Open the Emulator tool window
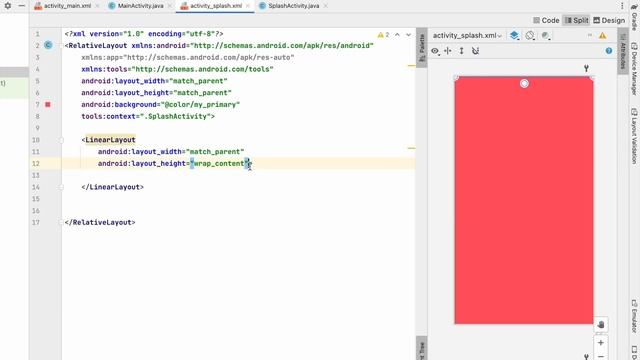 (635, 316)
